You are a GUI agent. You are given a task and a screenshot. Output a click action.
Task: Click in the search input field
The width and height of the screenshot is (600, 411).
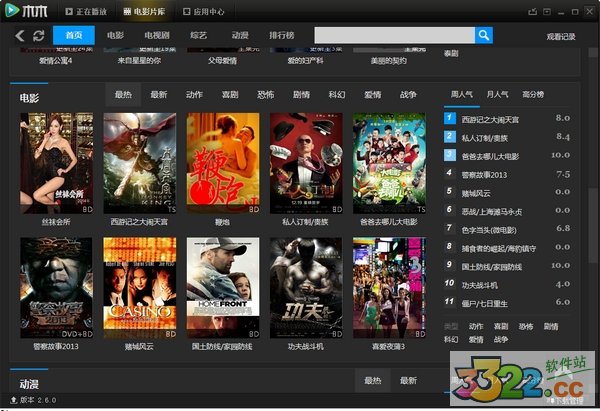point(395,35)
